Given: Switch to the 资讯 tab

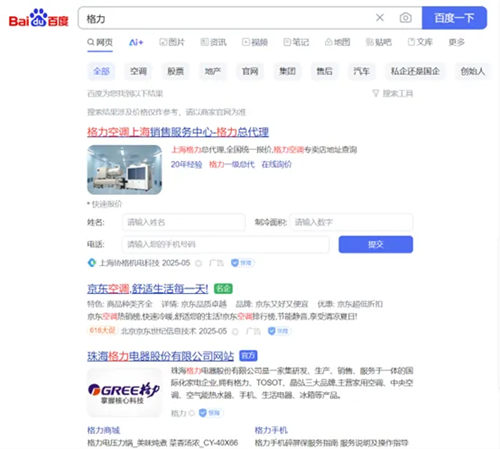Looking at the screenshot, I should click(213, 42).
